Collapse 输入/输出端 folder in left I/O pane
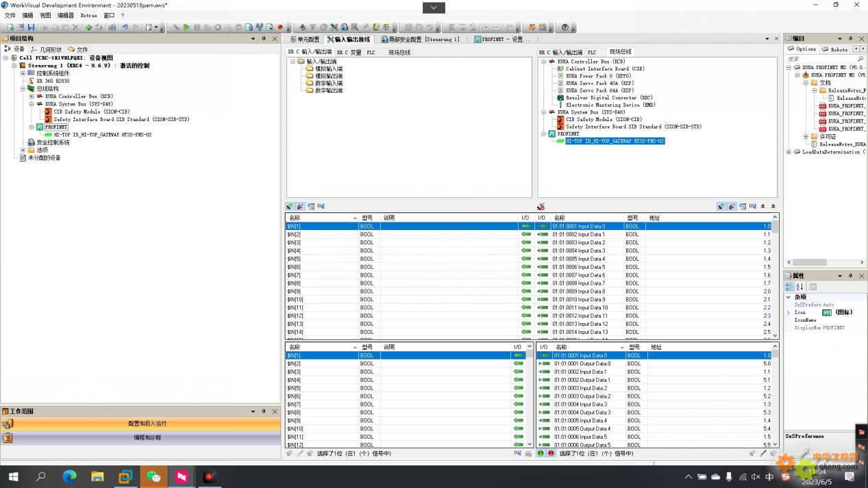This screenshot has height=488, width=868. click(293, 62)
